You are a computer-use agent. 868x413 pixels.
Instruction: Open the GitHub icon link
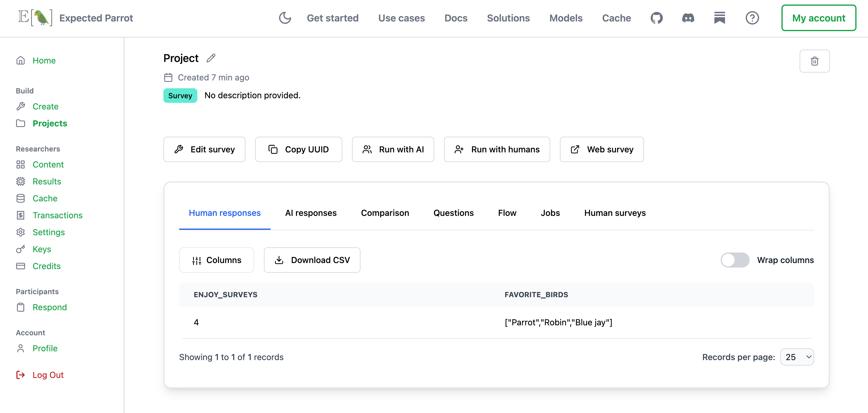point(656,18)
